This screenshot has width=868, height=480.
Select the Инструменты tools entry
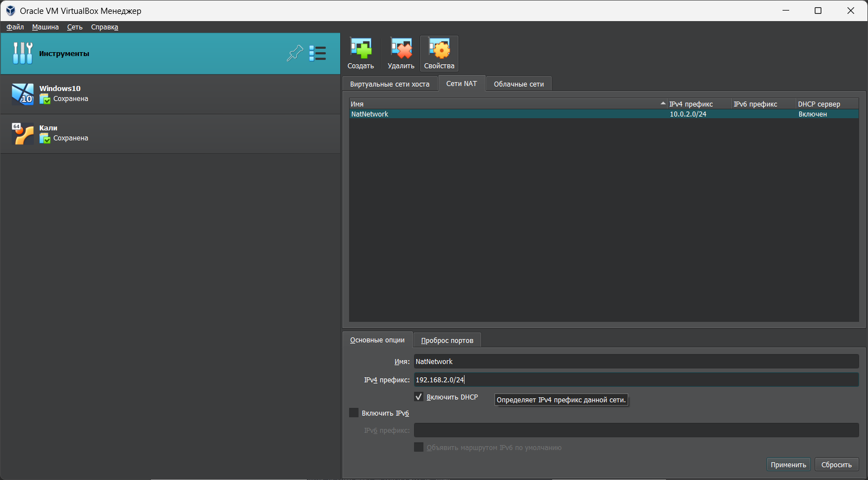coord(170,53)
